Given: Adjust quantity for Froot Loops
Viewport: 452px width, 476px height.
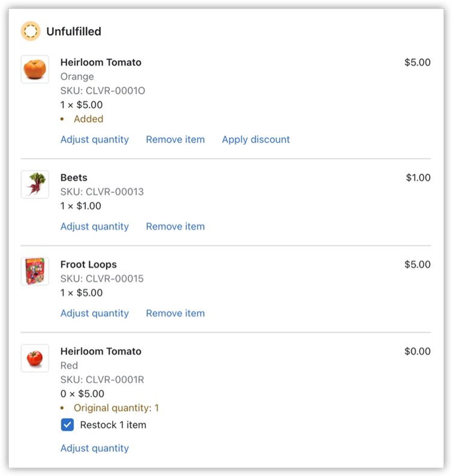Looking at the screenshot, I should [x=94, y=313].
